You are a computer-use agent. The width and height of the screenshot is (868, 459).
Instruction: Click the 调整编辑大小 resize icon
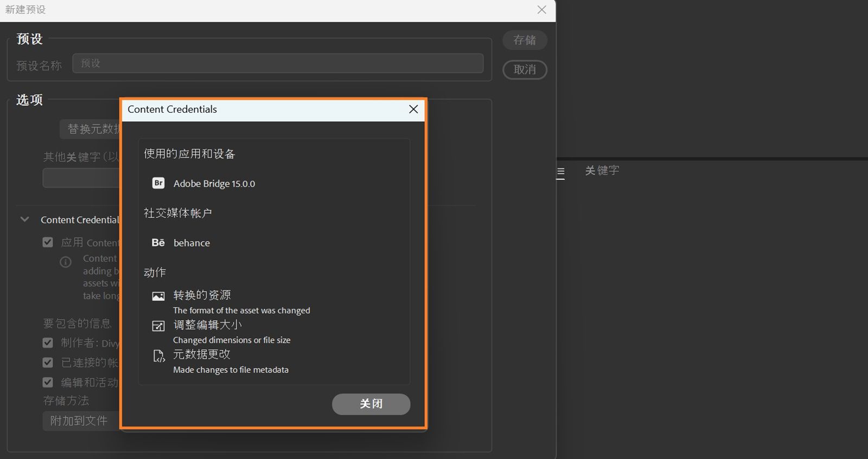point(158,326)
